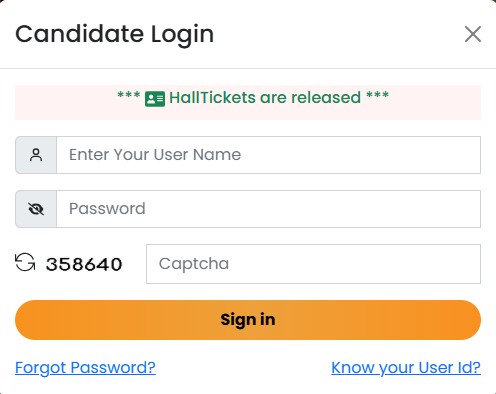This screenshot has width=496, height=394.
Task: Click the word HallTickets in the banner
Action: point(212,98)
